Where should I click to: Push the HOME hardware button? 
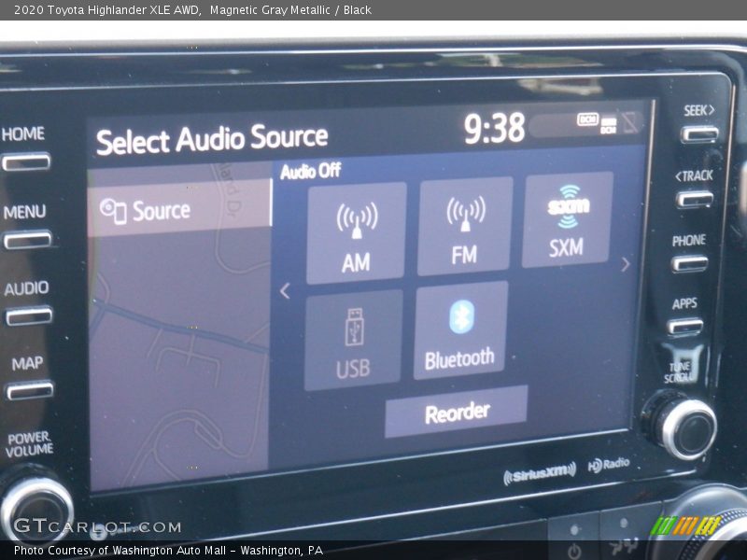pos(26,161)
